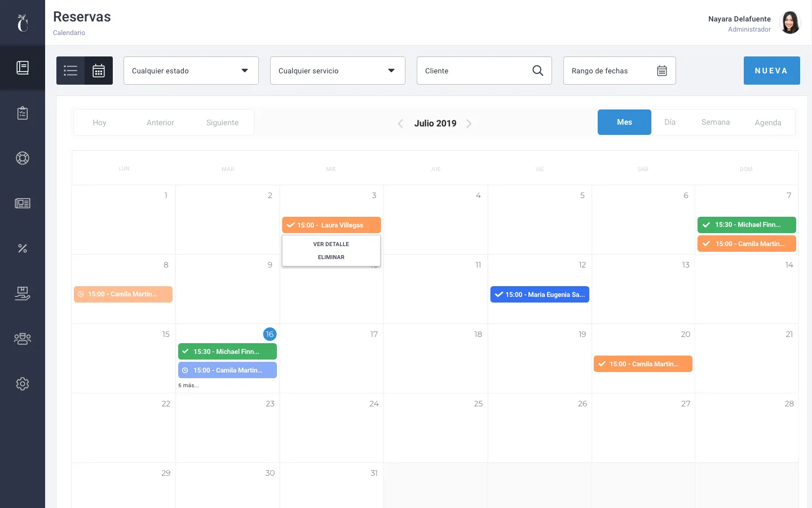Click the calendar icon in Rango de fechas
The image size is (812, 508).
point(662,71)
